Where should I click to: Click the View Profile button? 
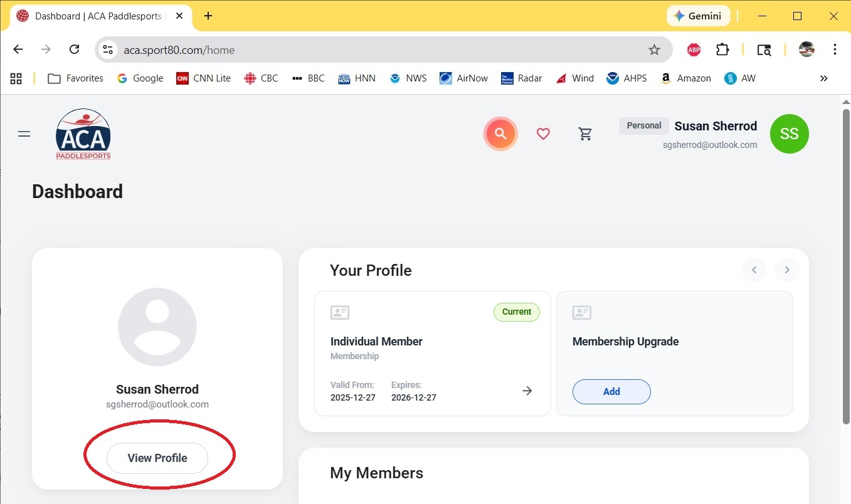[157, 458]
